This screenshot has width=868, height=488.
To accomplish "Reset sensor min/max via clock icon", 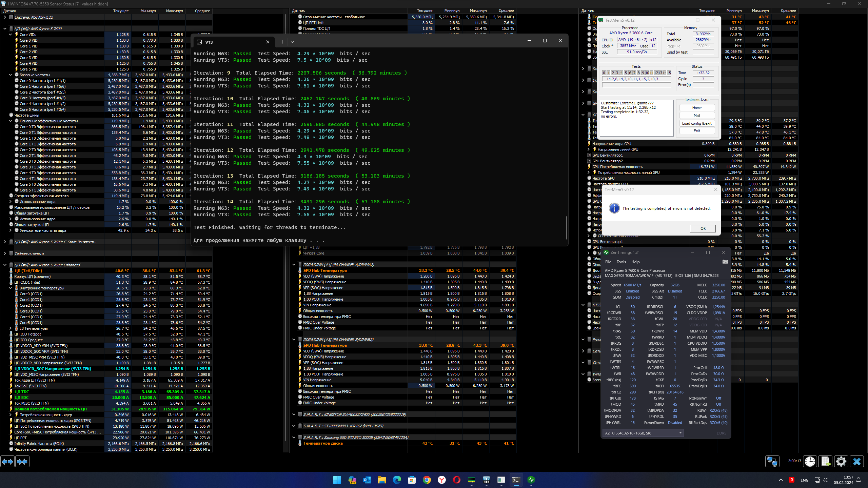I will tap(810, 461).
